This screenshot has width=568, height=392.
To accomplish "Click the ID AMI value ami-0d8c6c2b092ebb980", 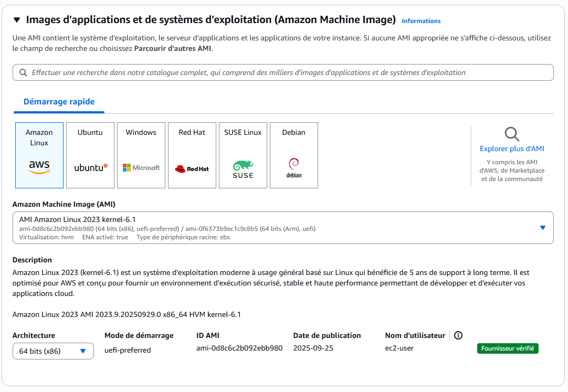I will point(238,347).
